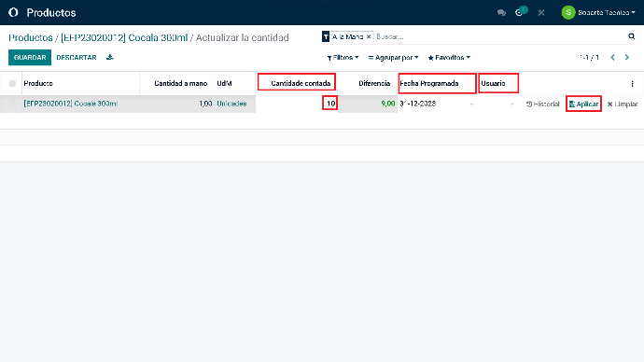The width and height of the screenshot is (644, 362).
Task: Click the Cantidad contada input field
Action: tap(297, 104)
